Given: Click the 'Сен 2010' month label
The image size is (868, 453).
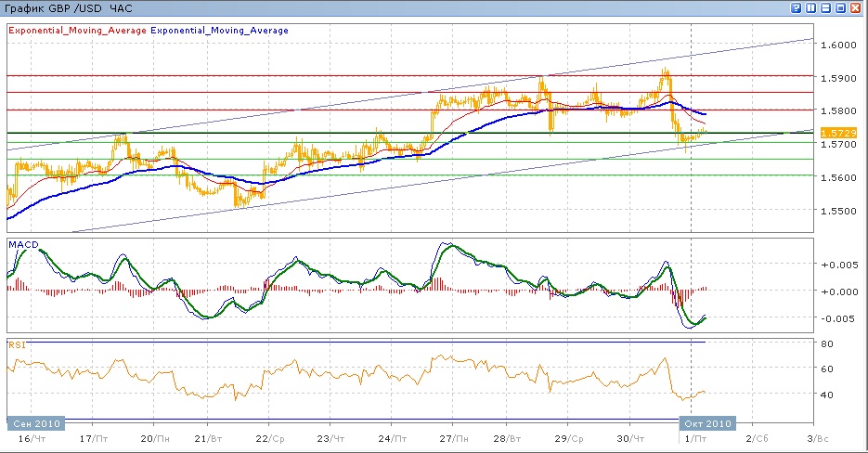Looking at the screenshot, I should (x=36, y=423).
